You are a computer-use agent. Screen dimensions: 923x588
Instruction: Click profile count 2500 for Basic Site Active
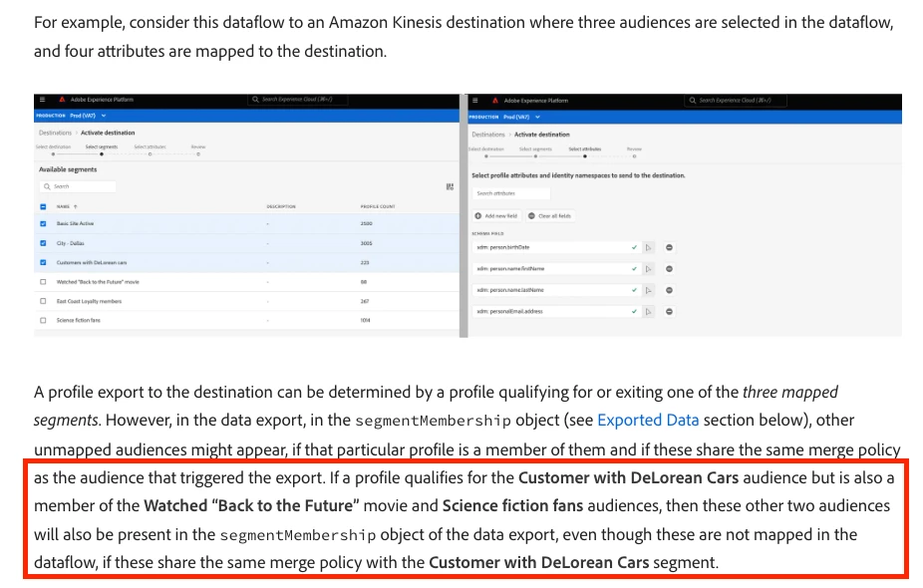(366, 223)
